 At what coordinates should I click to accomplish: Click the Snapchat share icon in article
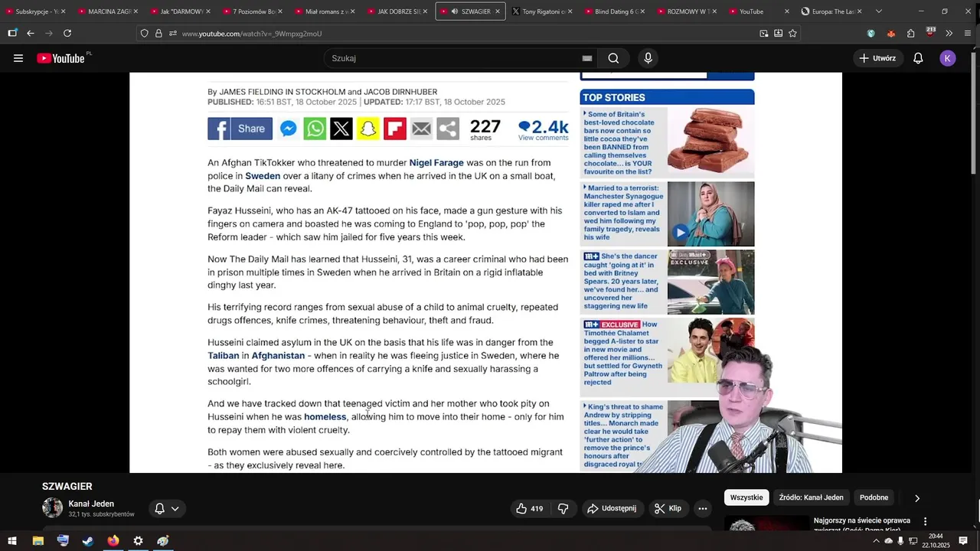tap(368, 129)
